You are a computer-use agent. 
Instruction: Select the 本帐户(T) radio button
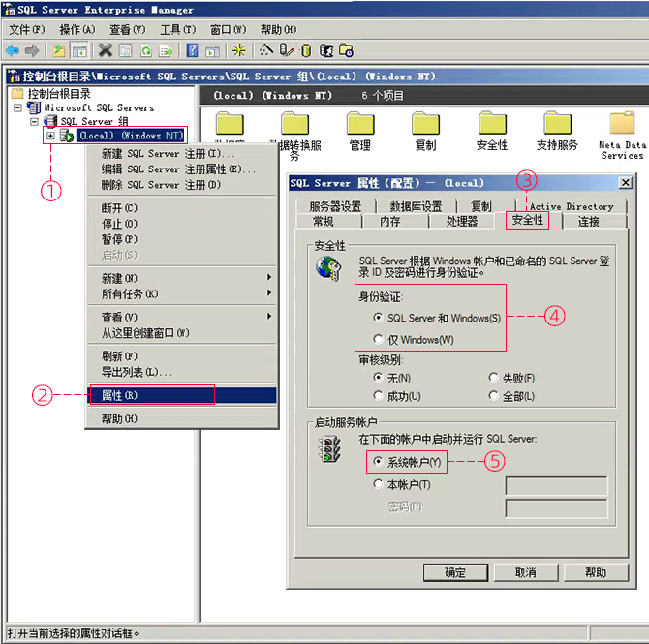tap(379, 484)
